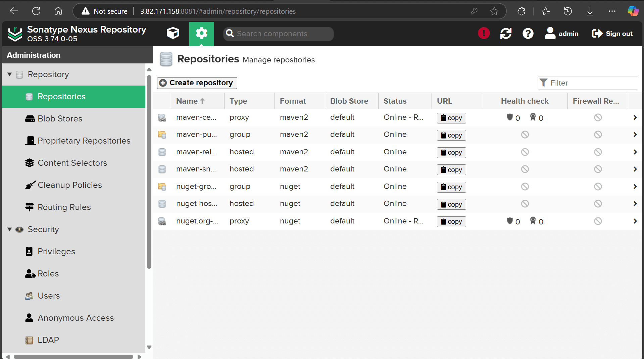Open Nexus help using the question mark icon
Viewport: 644px width, 359px height.
click(x=528, y=33)
